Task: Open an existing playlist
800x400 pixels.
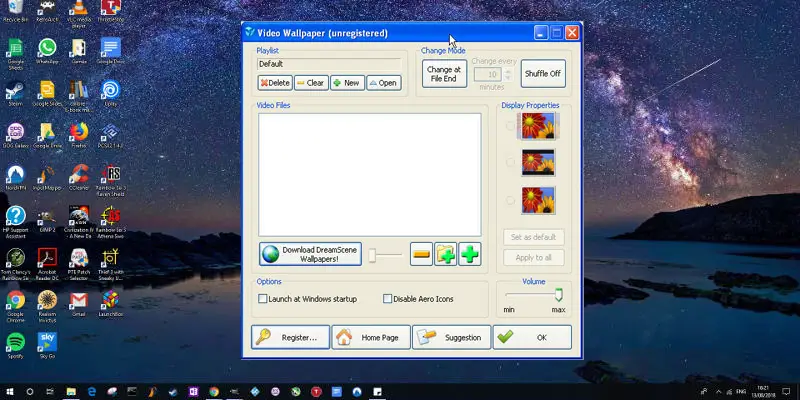Action: [x=384, y=83]
